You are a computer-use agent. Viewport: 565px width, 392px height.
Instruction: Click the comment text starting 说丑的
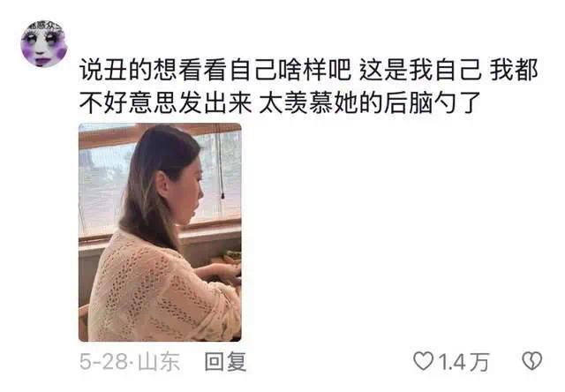point(308,87)
